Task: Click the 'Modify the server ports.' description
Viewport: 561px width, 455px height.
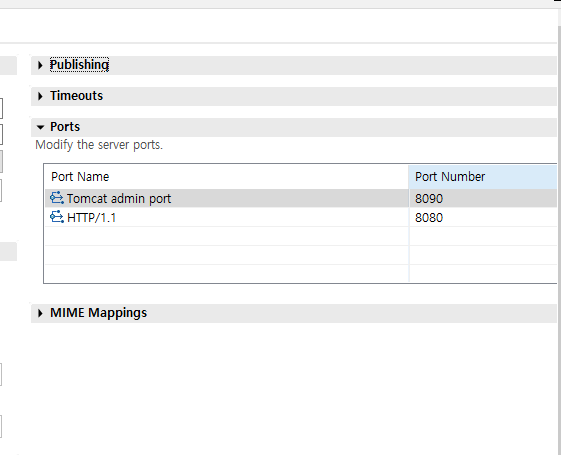Action: (99, 145)
